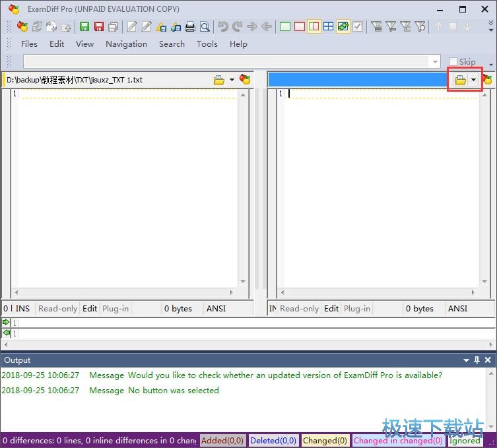Image resolution: width=497 pixels, height=448 pixels.
Task: Open Print Preview with the magnifier icon
Action: click(205, 26)
